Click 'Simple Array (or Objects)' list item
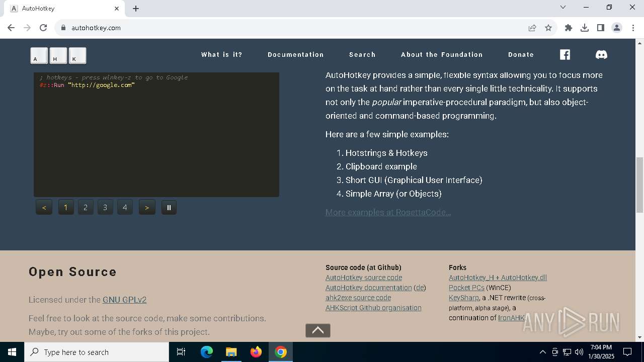644x362 pixels. pos(393,194)
